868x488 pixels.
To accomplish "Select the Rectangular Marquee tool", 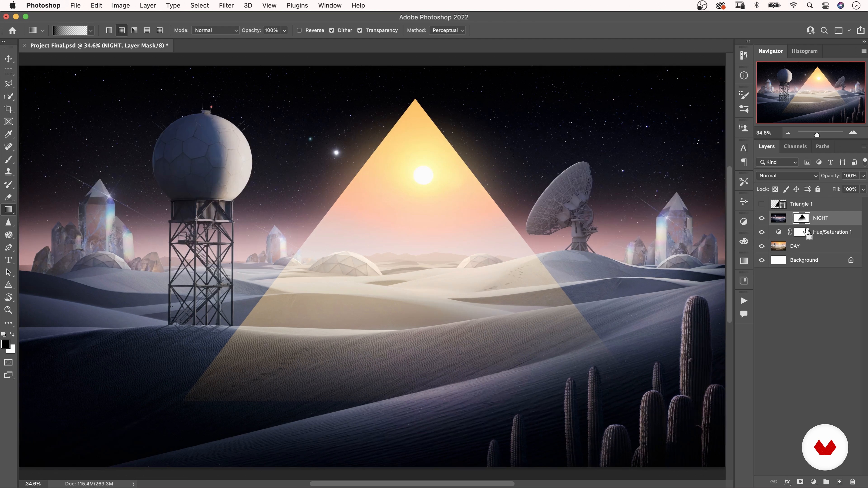I will 8,71.
